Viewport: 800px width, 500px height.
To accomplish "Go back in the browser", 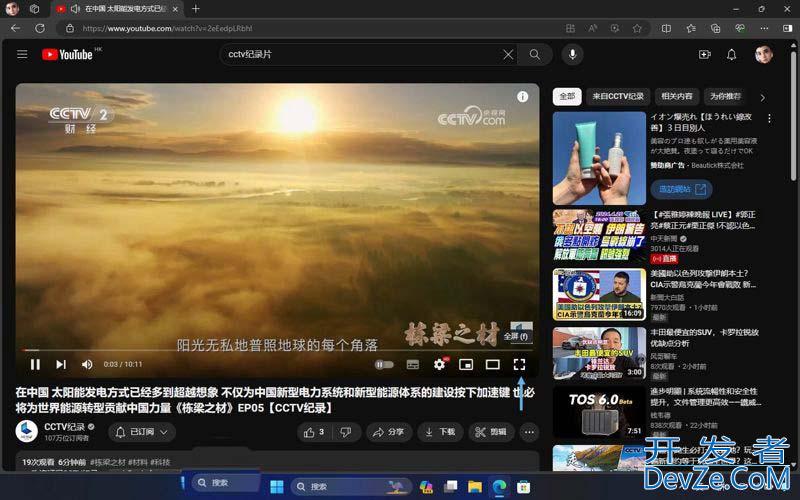I will [x=15, y=28].
